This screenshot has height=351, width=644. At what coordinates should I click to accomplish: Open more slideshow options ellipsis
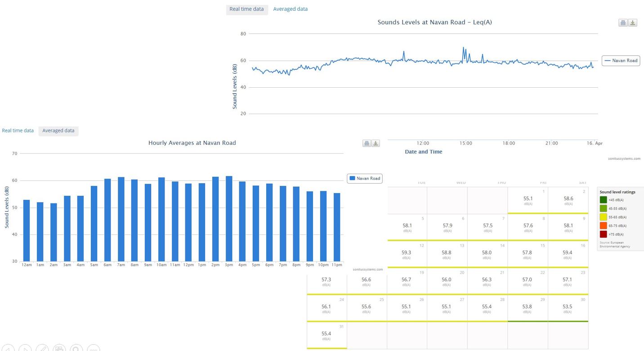click(93, 349)
